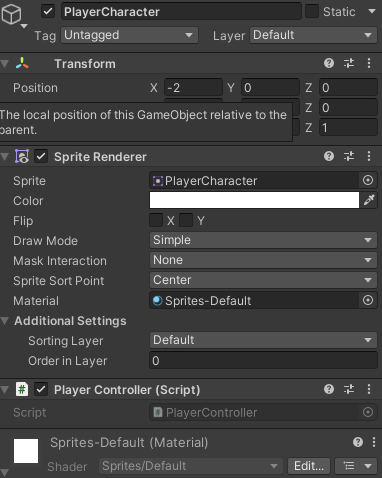The height and width of the screenshot is (478, 382).
Task: Open Transform preset selector icon
Action: coord(349,63)
